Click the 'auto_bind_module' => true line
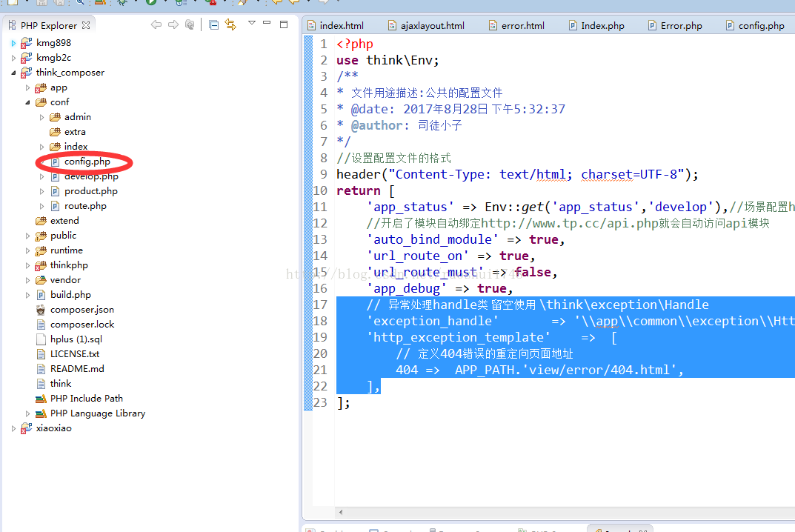 click(465, 239)
